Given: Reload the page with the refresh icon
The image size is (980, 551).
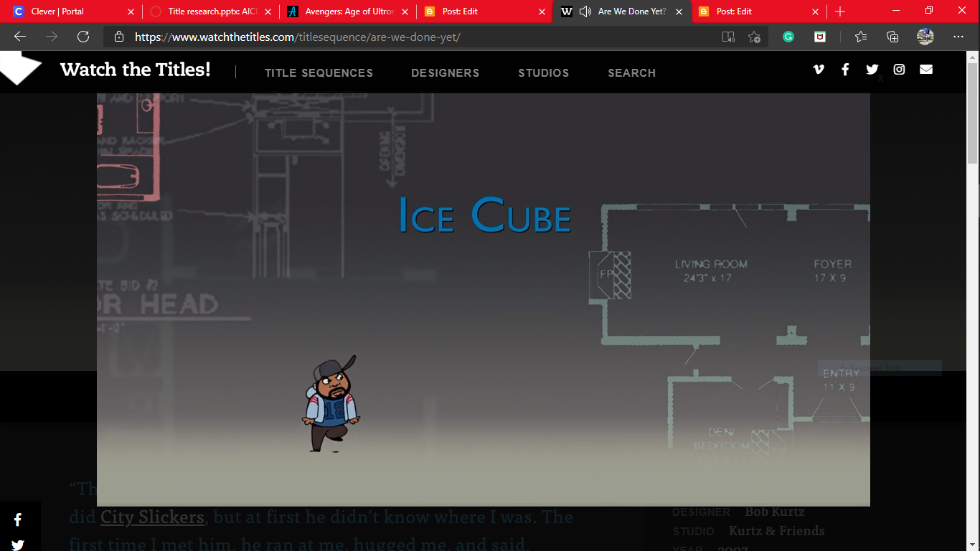Looking at the screenshot, I should click(x=83, y=37).
